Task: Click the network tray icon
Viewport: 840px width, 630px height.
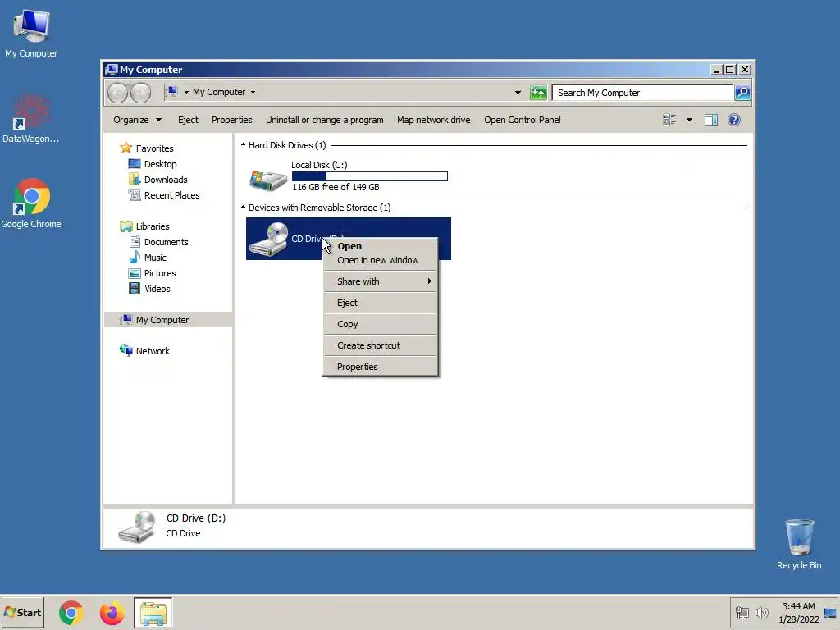Action: (x=742, y=612)
